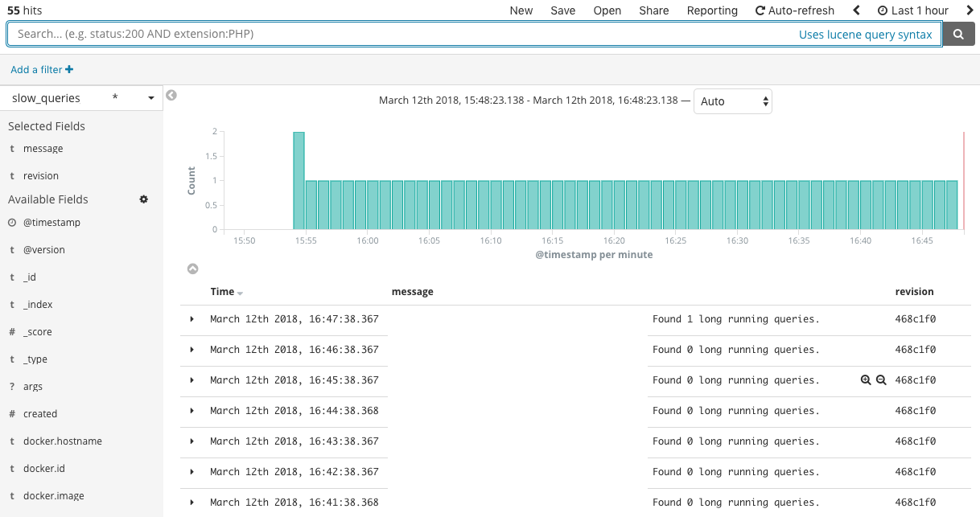Click the tall histogram bar with count 2
Image resolution: width=980 pixels, height=517 pixels.
(299, 181)
